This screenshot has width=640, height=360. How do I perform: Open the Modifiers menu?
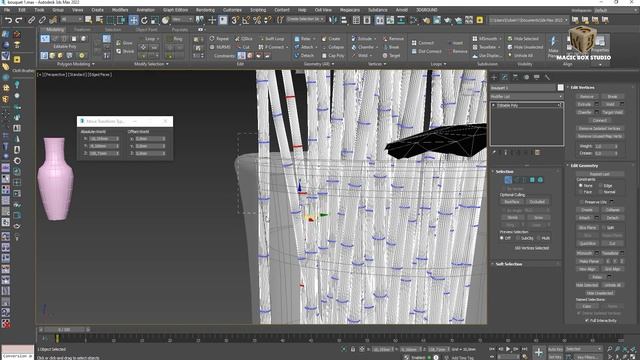(120, 10)
